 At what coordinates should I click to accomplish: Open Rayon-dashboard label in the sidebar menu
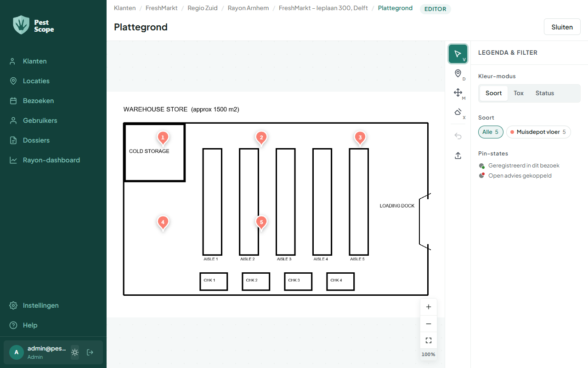point(51,160)
